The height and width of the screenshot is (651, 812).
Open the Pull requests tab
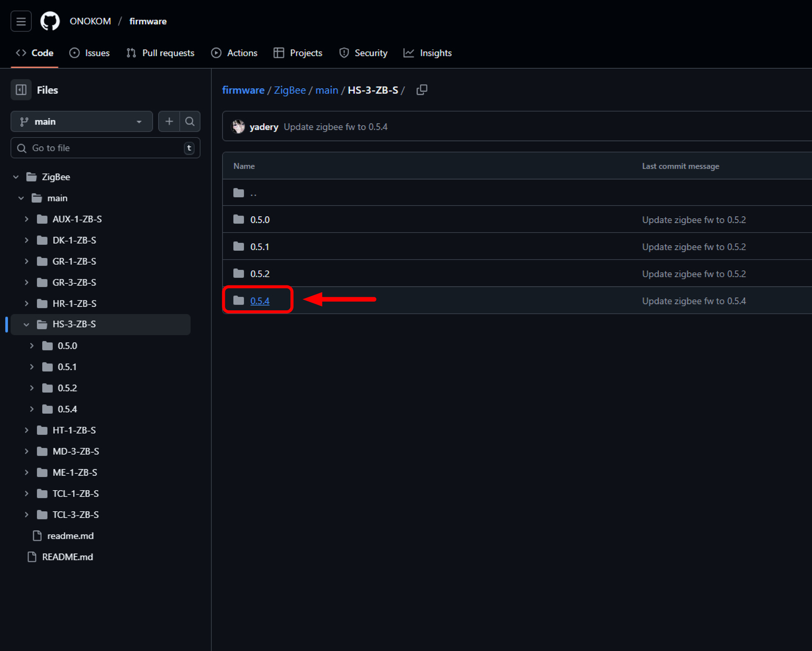coord(160,53)
